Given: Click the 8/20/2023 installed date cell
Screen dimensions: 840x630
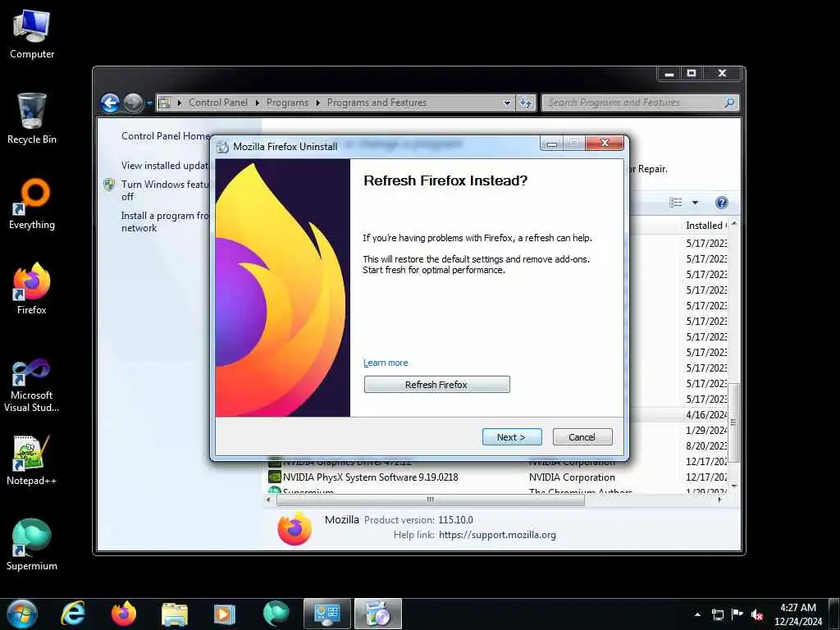Looking at the screenshot, I should (x=706, y=445).
